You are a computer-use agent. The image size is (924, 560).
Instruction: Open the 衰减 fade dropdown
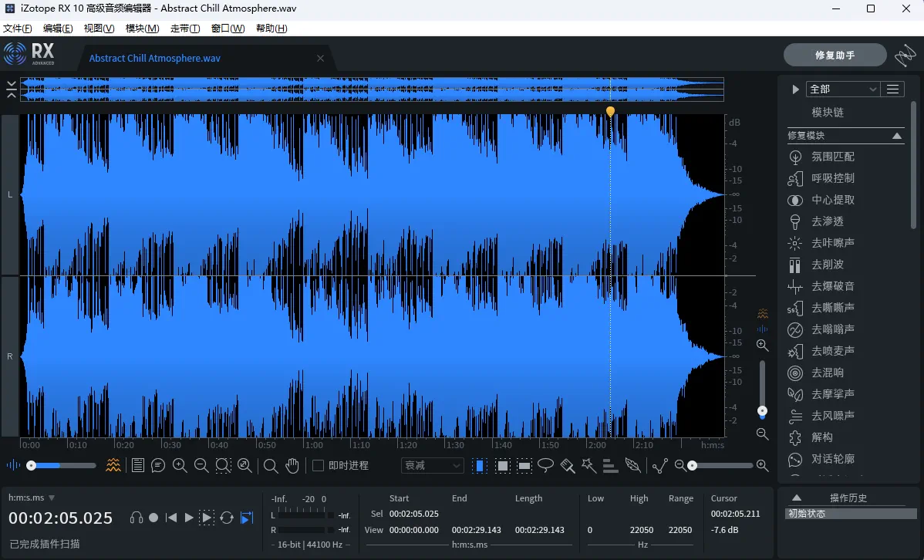pos(432,465)
